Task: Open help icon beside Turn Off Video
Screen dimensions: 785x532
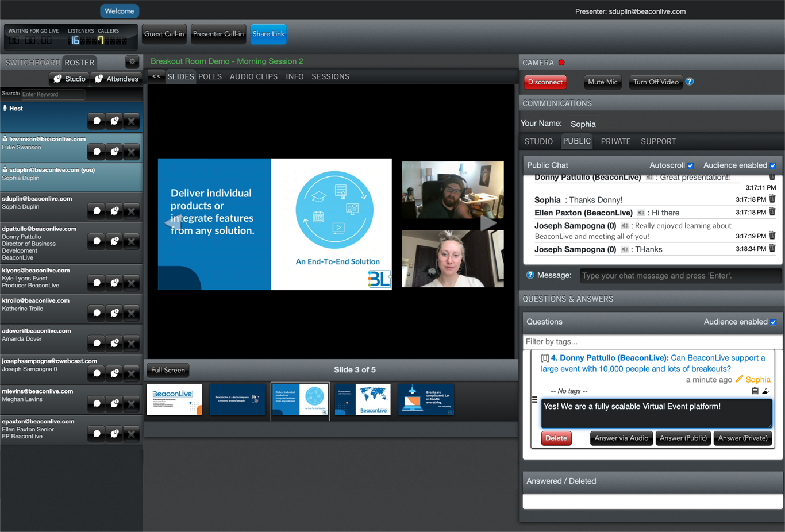Action: click(x=690, y=82)
